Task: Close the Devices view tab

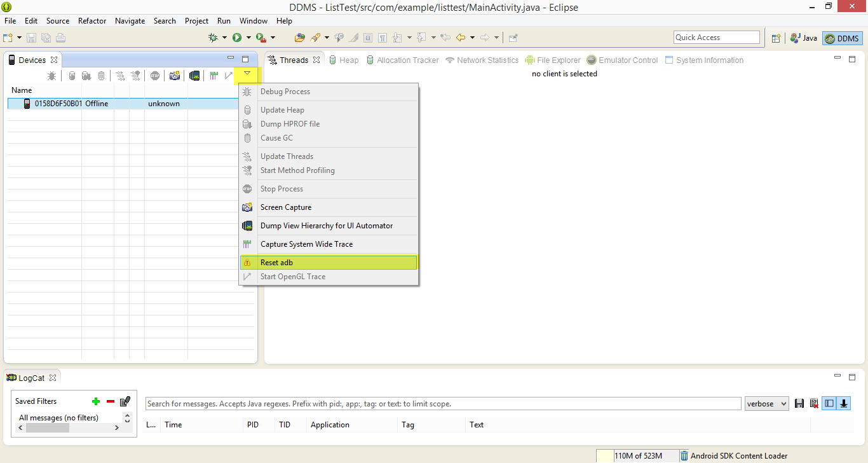Action: pyautogui.click(x=54, y=60)
